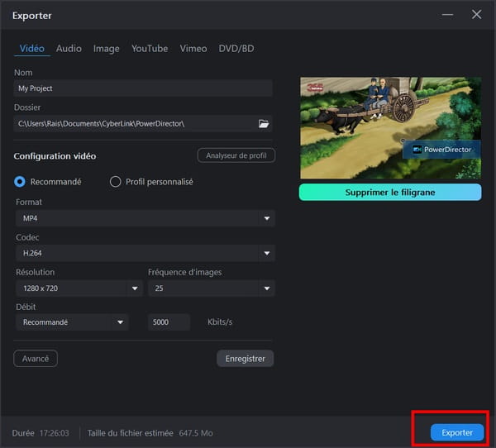Open the DVD/BD tab
The image size is (496, 448).
coord(236,49)
